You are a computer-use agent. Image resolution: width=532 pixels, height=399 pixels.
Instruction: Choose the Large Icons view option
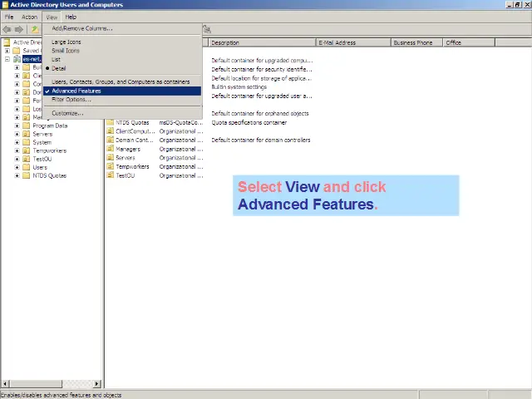point(66,42)
